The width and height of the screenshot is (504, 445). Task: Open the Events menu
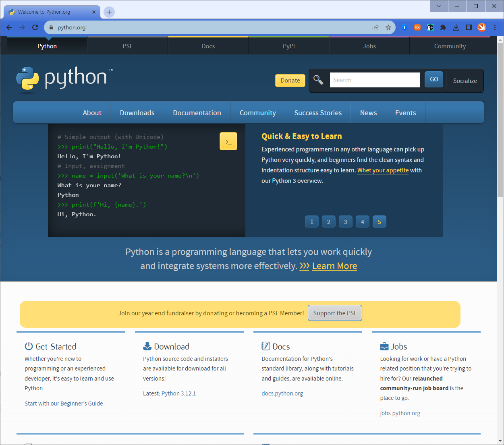pyautogui.click(x=406, y=113)
